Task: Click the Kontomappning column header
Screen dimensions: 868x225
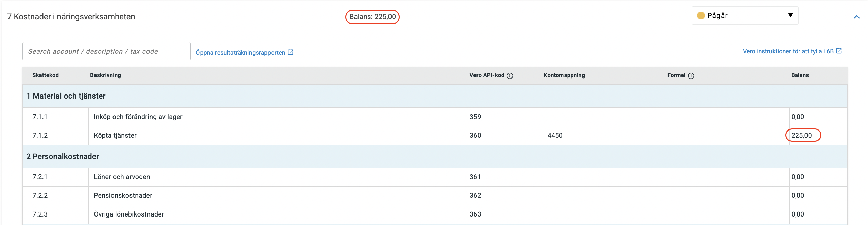Action: click(x=564, y=75)
